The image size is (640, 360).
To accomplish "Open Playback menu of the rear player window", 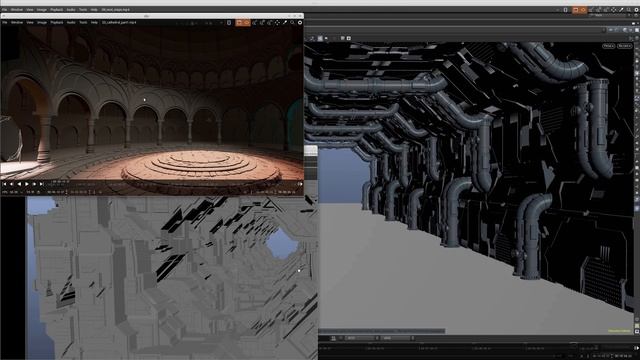I will 57,9.
